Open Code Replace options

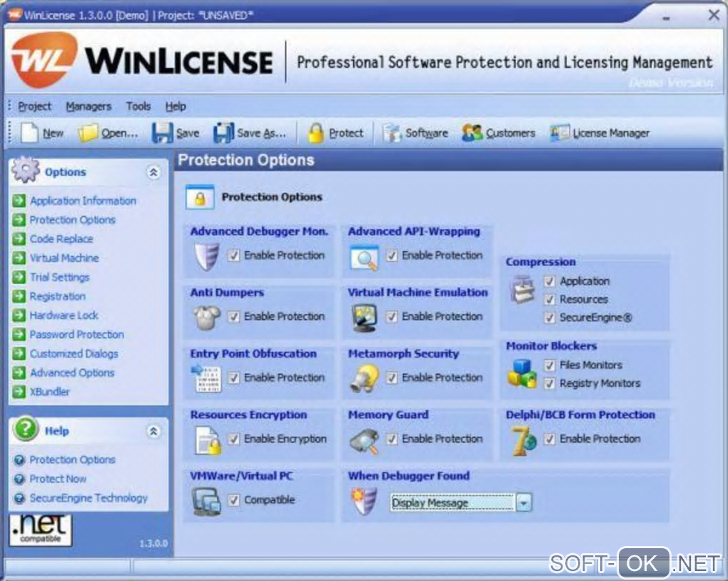click(61, 239)
